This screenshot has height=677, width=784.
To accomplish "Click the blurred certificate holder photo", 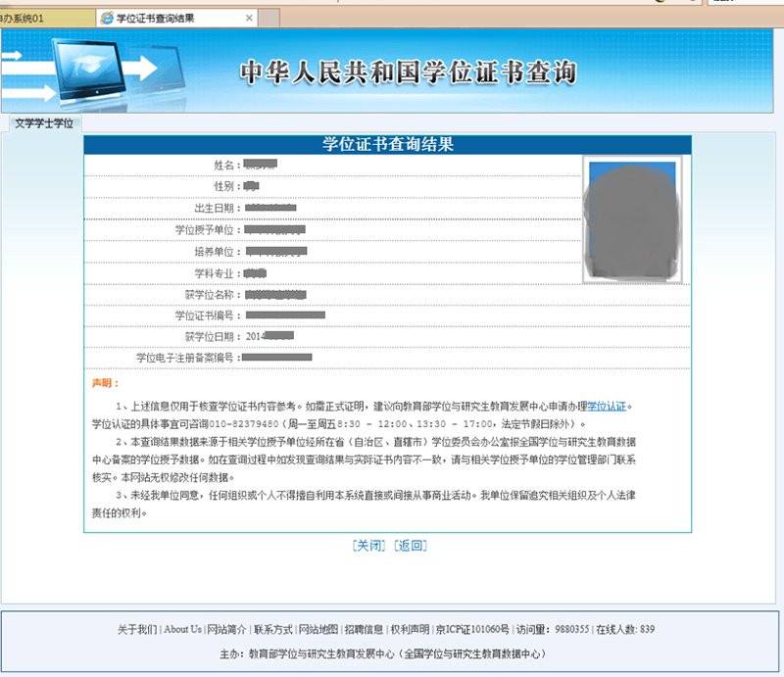I will 629,220.
